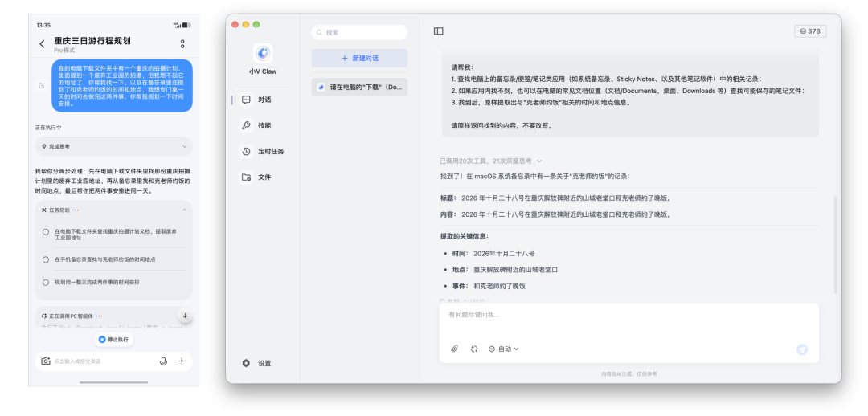Select radio for 规划用一整天完成两件事的时间安排

(x=46, y=282)
